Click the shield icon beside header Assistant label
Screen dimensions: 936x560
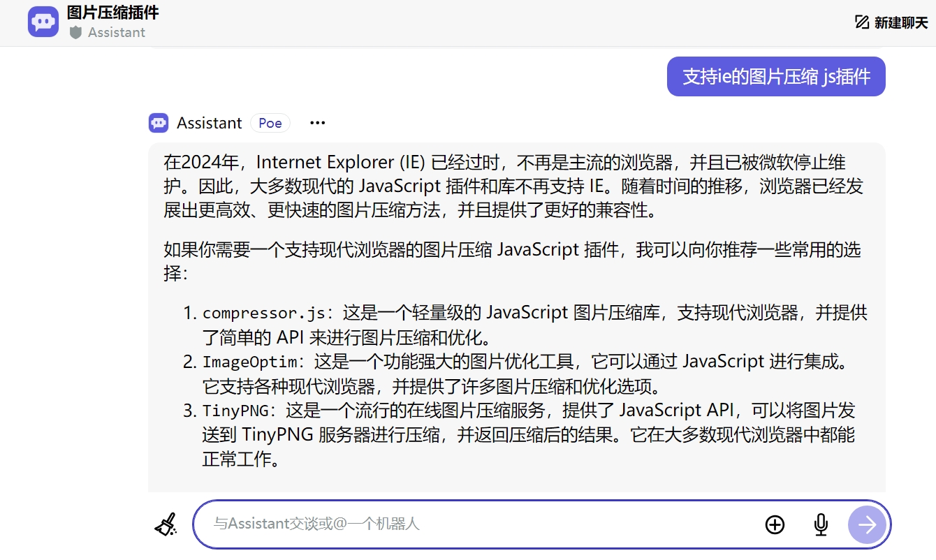click(75, 32)
